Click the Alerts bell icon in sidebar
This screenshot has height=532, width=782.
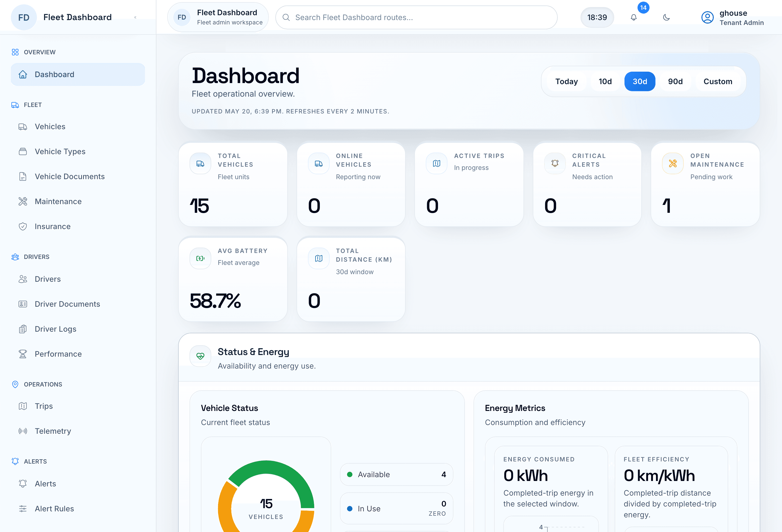23,484
